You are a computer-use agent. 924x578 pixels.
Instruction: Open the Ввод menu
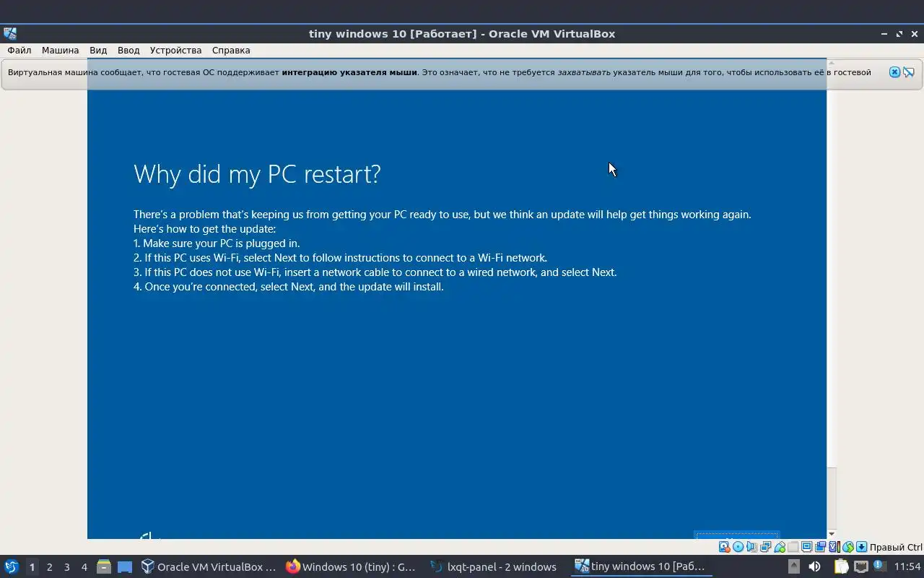tap(128, 51)
